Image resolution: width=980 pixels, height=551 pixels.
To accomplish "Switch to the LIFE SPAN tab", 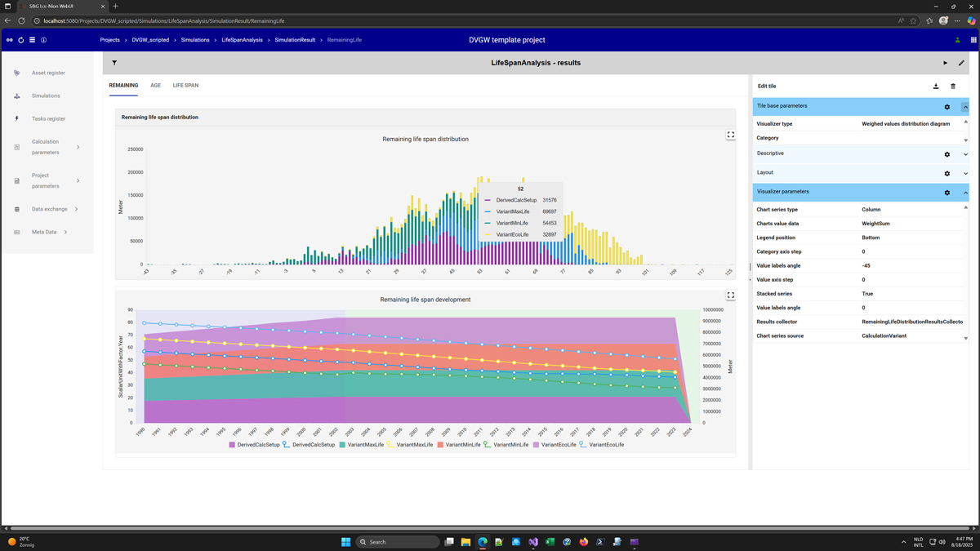I will tap(185, 85).
